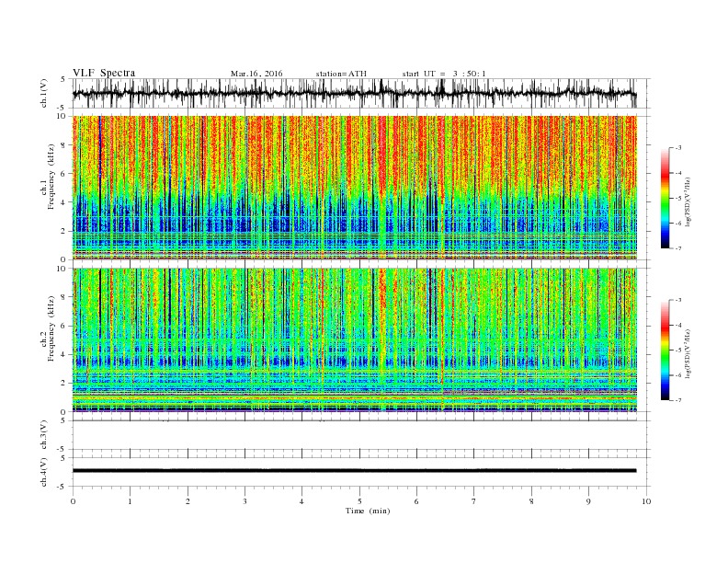Click the ch.2 colorbar 'log(PSD)(V²/Hz)' label

[x=688, y=353]
